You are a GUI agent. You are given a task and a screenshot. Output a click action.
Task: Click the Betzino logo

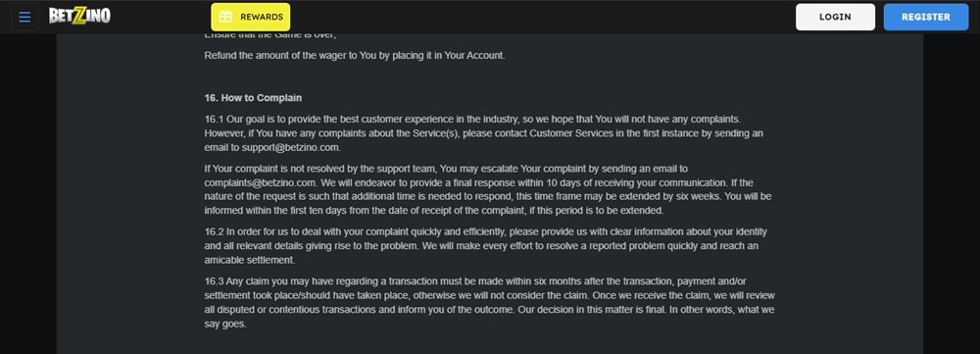[80, 17]
